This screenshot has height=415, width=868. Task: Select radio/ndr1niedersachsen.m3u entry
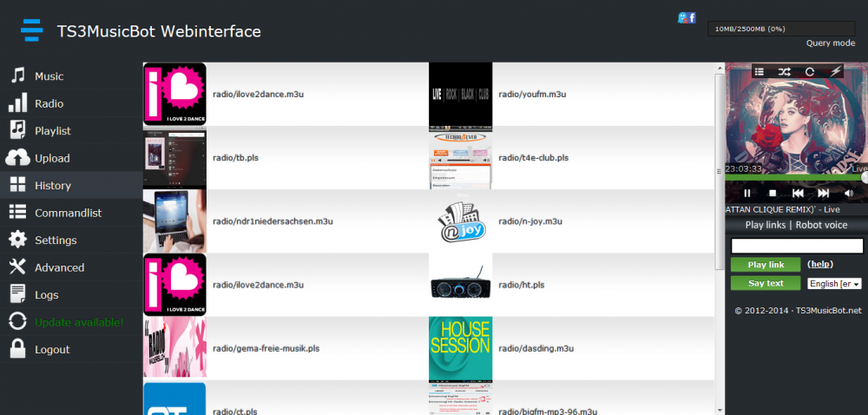click(x=273, y=221)
